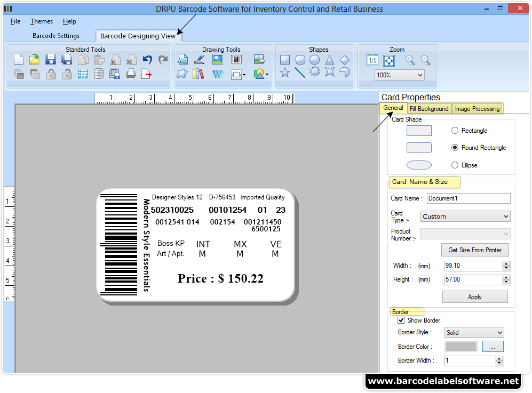The width and height of the screenshot is (532, 393).
Task: Undo the last action
Action: (x=147, y=60)
